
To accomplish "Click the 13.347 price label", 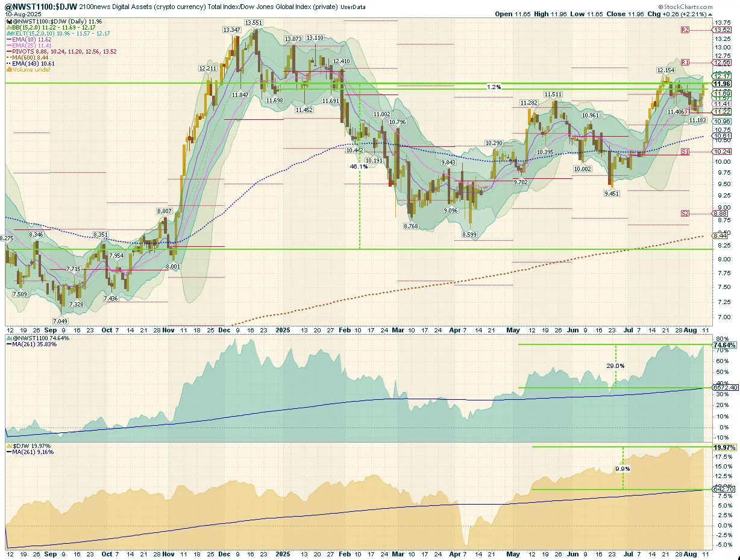I will [x=231, y=30].
